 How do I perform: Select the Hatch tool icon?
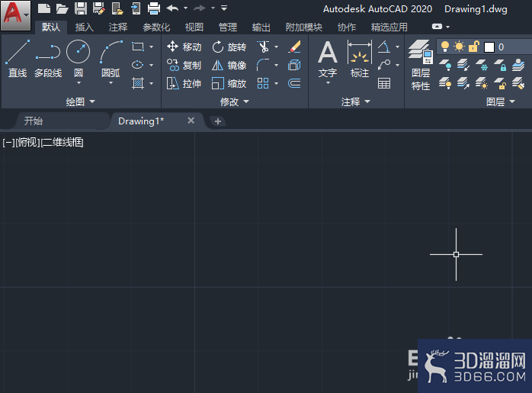138,83
